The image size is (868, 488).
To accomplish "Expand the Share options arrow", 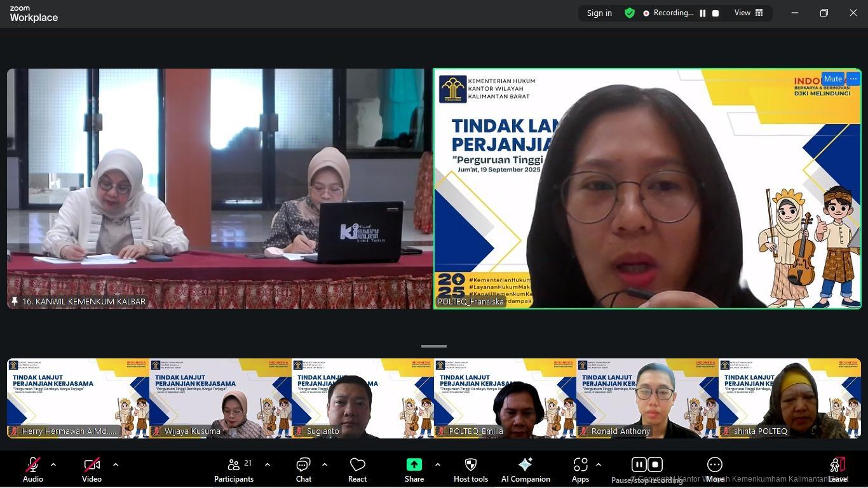I will pos(437,464).
